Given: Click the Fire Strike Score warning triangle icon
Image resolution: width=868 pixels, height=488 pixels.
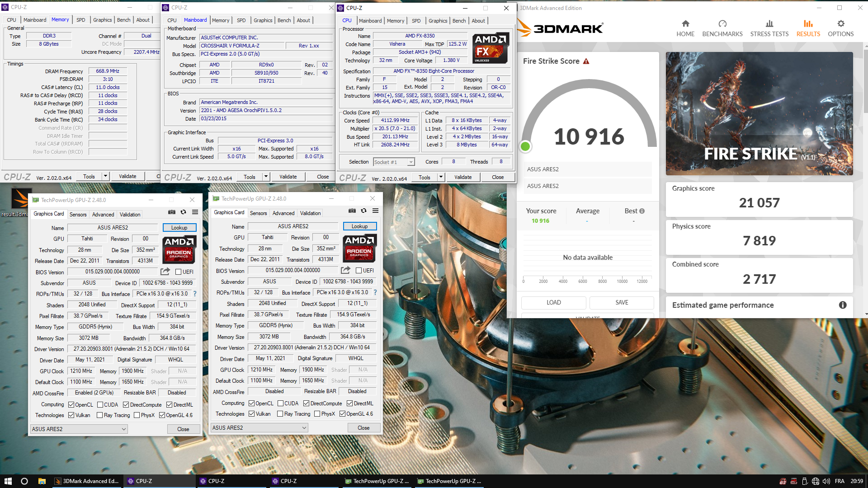Looking at the screenshot, I should 586,61.
